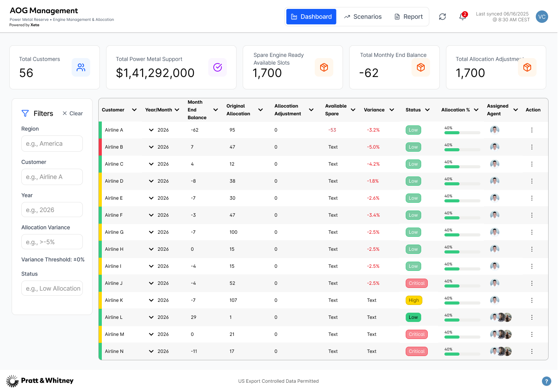Open the action menu for Airline L

tap(532, 317)
